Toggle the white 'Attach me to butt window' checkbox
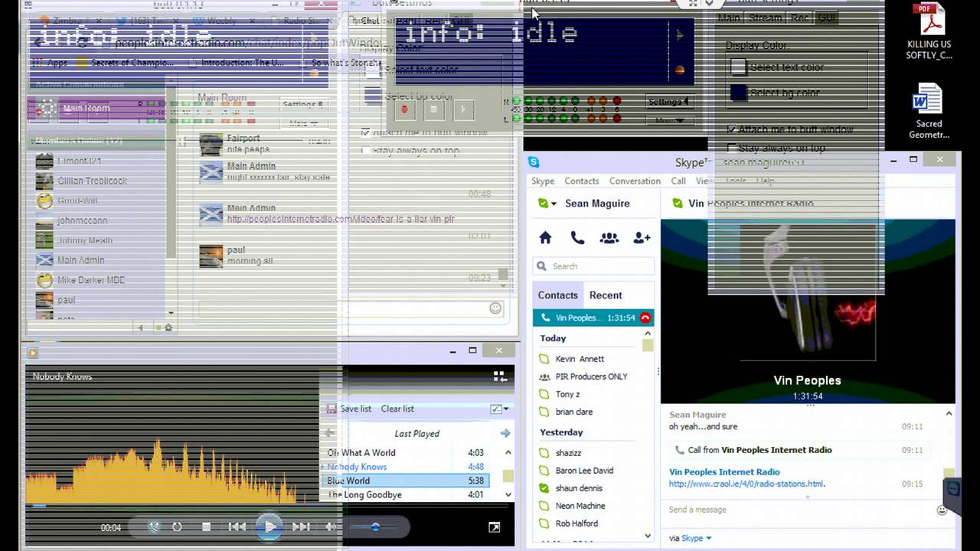 pyautogui.click(x=732, y=129)
